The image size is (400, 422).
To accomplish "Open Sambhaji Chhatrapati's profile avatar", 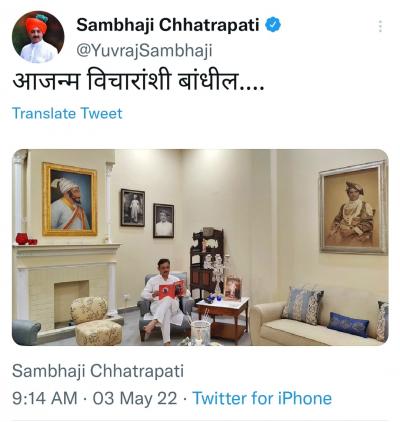I will 38,37.
